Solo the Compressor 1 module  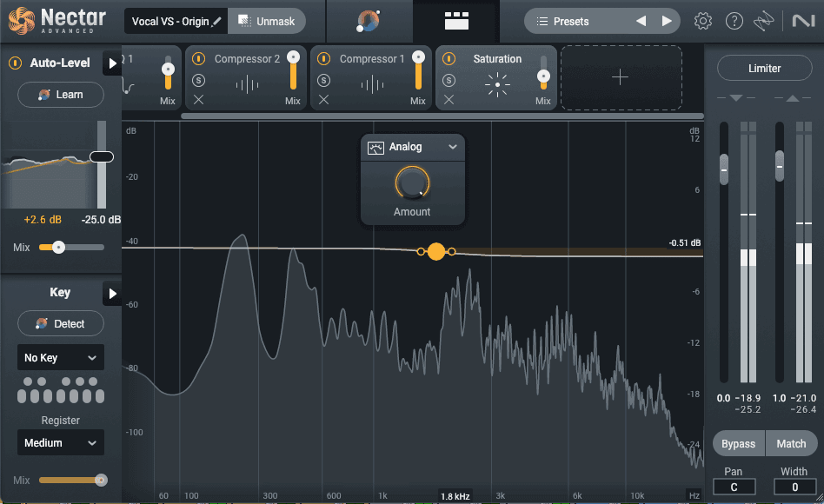point(323,81)
